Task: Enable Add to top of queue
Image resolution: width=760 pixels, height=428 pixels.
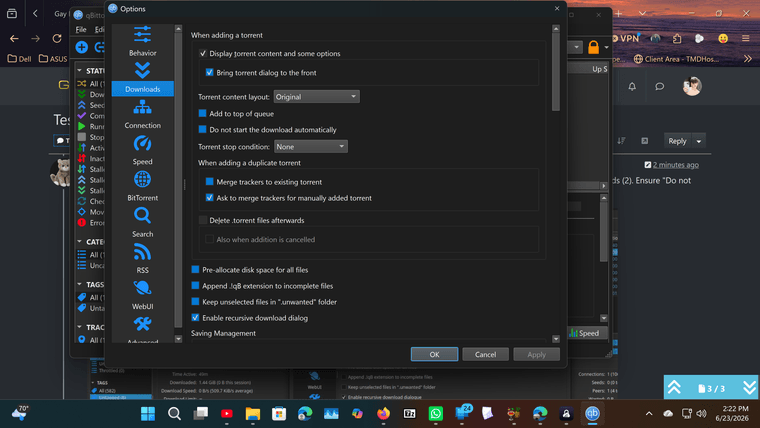Action: pos(203,113)
